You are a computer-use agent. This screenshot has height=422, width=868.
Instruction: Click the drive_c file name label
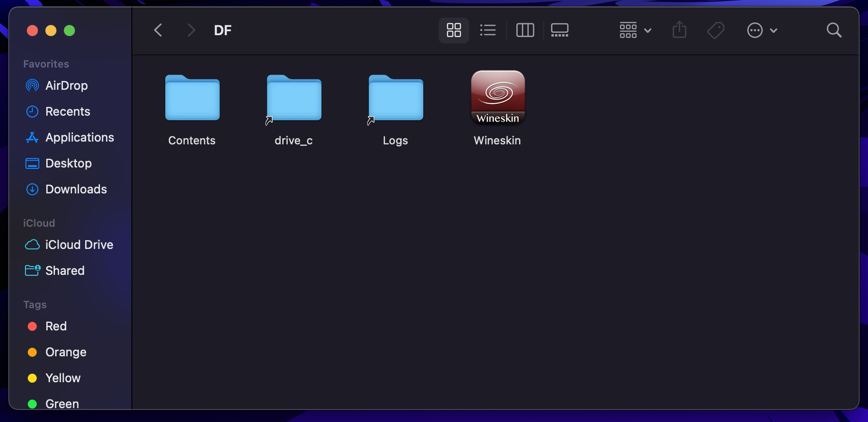pos(294,141)
